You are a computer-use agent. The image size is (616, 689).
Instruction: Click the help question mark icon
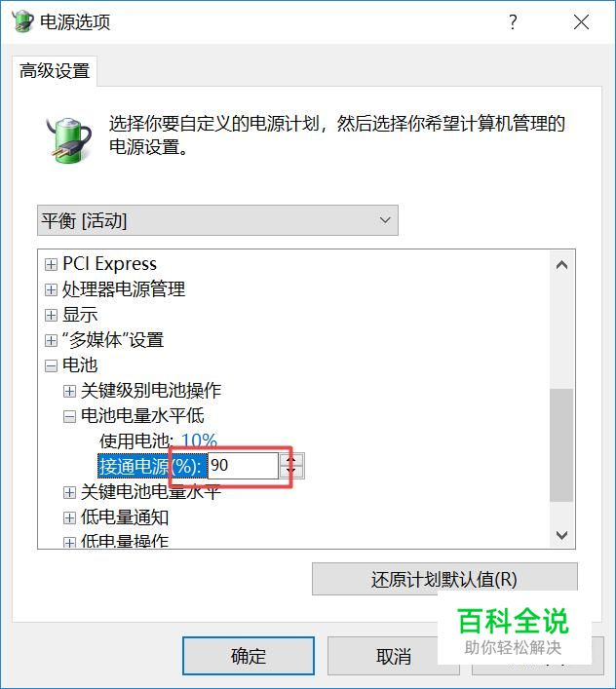tap(513, 21)
